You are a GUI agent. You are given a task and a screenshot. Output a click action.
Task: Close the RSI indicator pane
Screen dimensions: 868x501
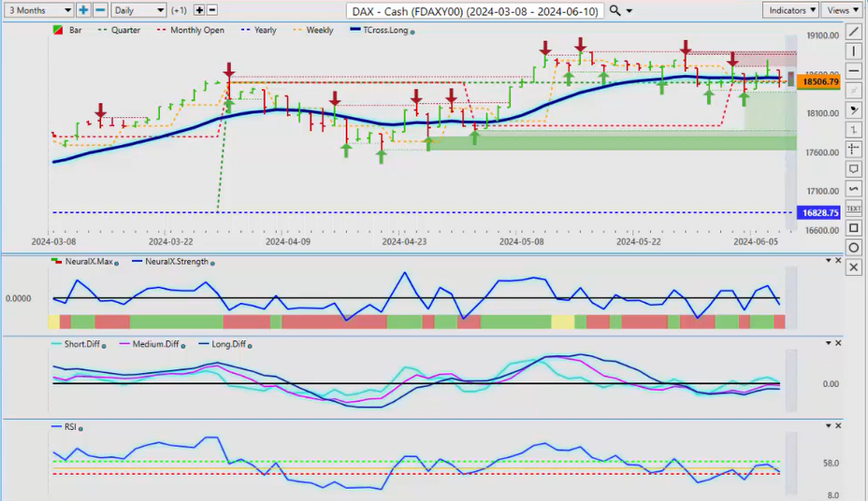[838, 425]
